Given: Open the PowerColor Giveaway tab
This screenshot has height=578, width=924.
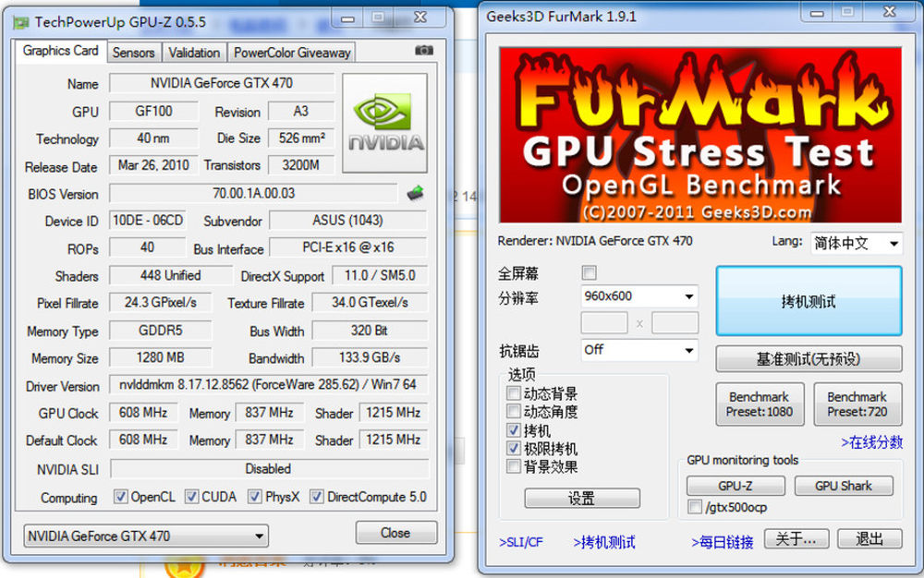Looking at the screenshot, I should (x=292, y=53).
